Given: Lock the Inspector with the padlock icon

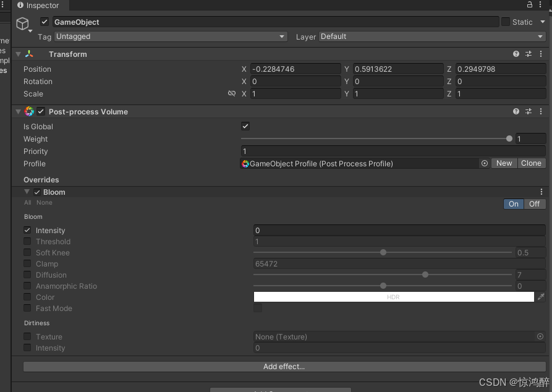Looking at the screenshot, I should [x=530, y=4].
